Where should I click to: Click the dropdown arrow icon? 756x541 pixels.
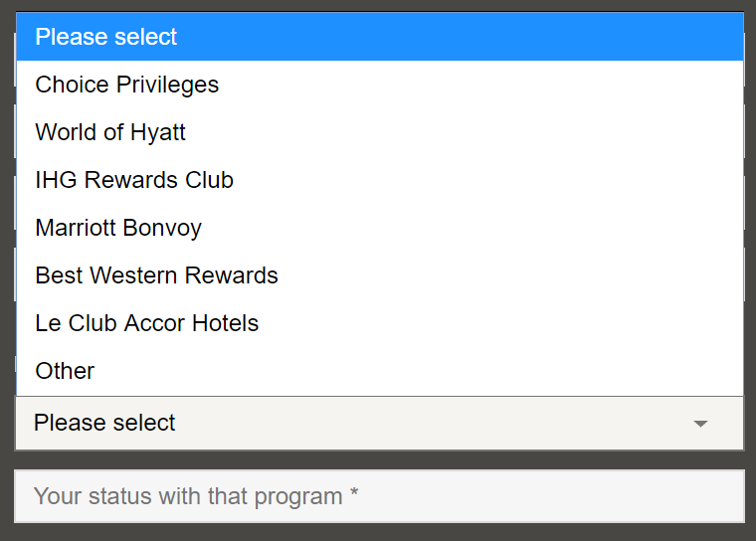click(x=700, y=424)
